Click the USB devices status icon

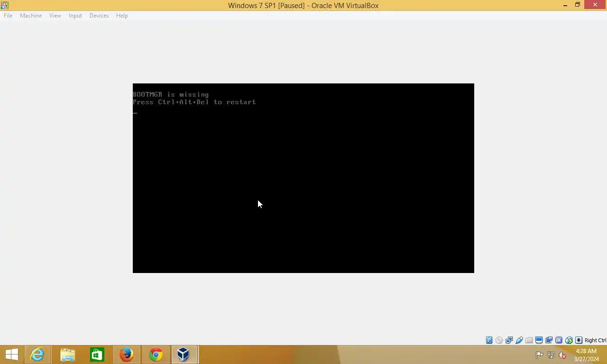pyautogui.click(x=519, y=340)
